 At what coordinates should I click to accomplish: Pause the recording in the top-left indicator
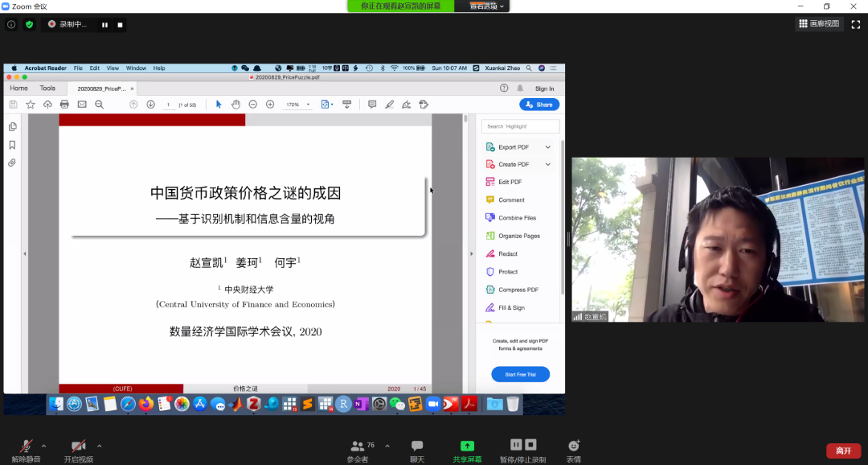tap(104, 25)
